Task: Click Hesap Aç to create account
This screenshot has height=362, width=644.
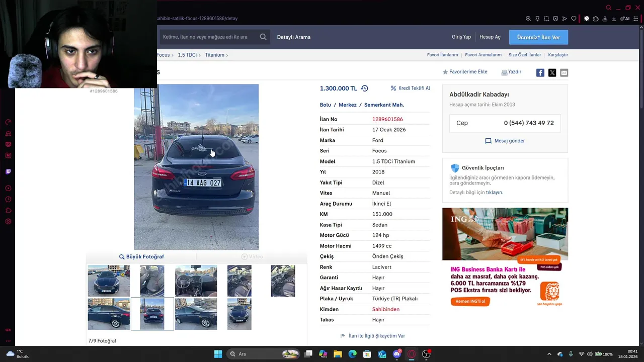Action: [490, 37]
